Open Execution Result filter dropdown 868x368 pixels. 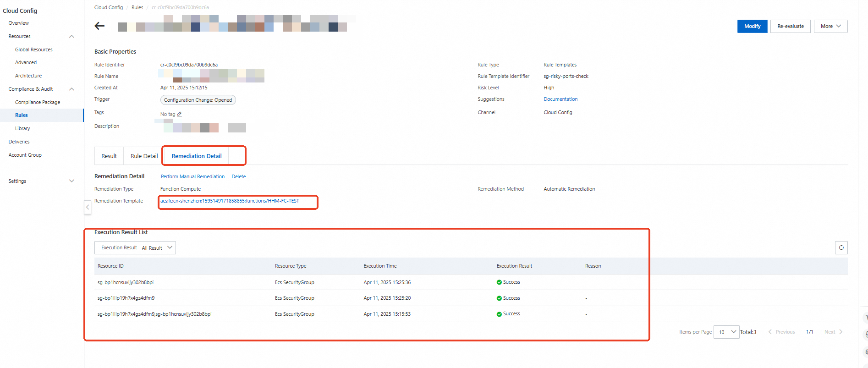click(x=135, y=248)
